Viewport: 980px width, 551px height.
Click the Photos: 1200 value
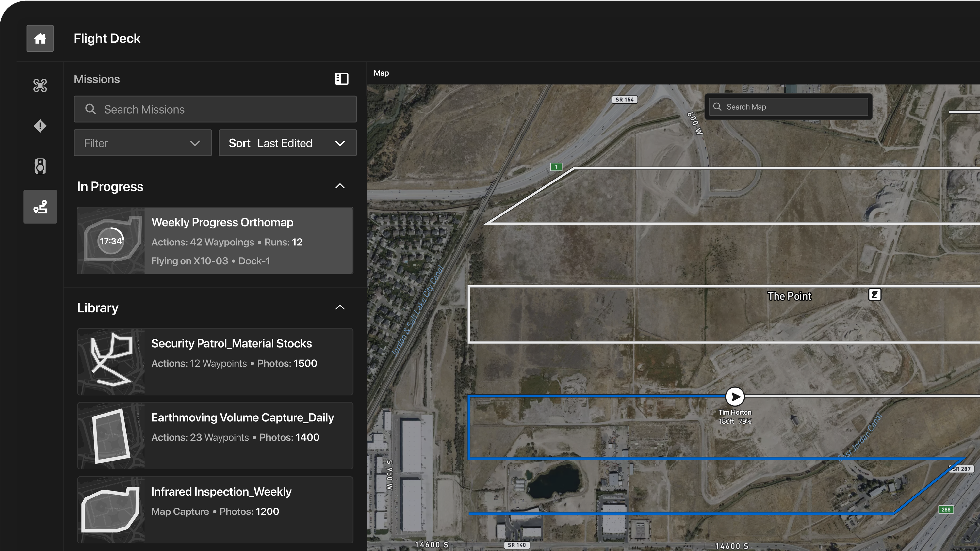(x=249, y=512)
